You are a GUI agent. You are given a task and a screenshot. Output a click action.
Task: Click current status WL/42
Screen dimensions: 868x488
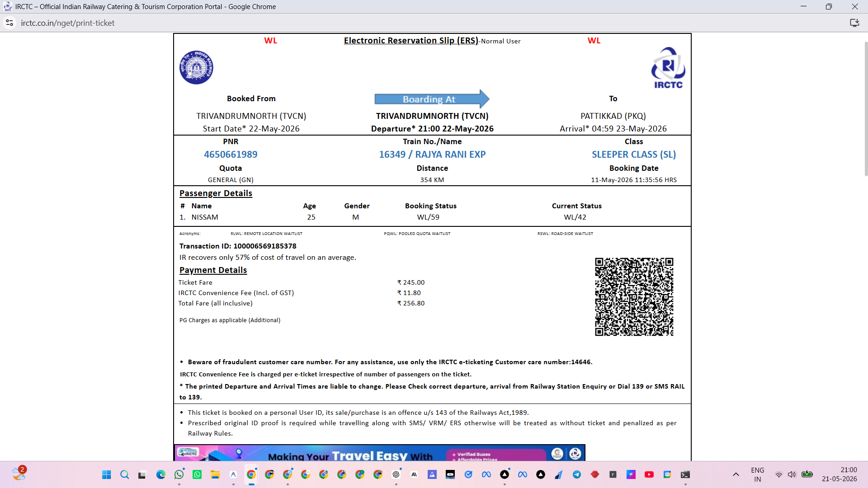click(575, 217)
